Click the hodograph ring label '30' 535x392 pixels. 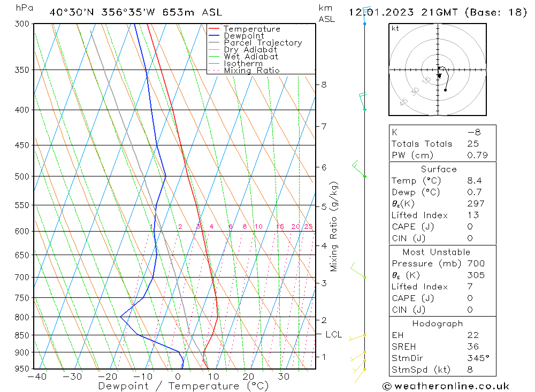click(x=415, y=91)
